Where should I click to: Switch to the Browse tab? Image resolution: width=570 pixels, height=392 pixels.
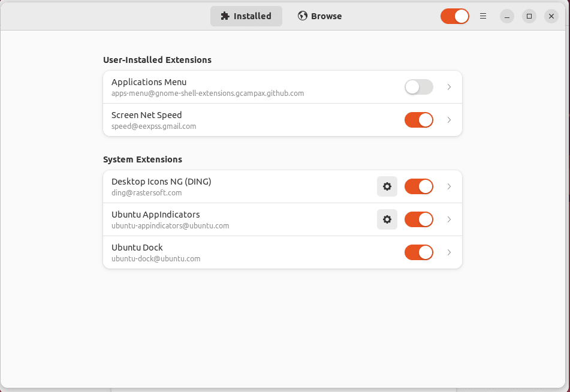coord(319,16)
